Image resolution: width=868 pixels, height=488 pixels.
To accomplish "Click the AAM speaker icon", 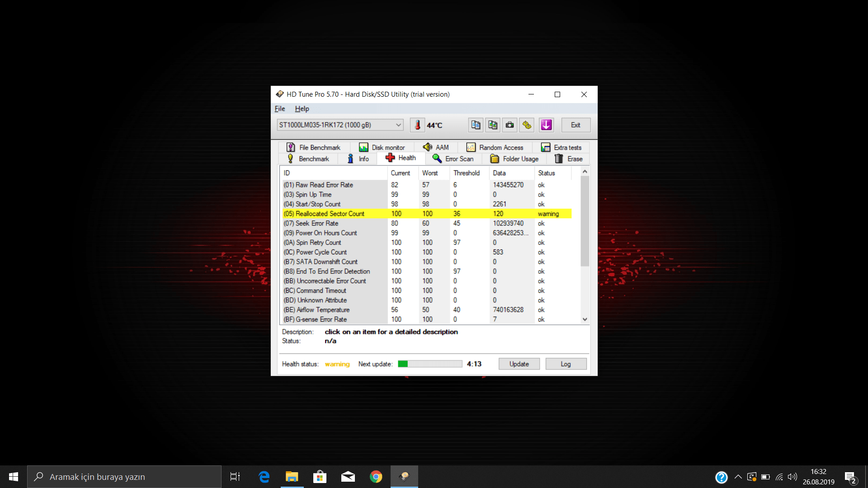I will click(428, 147).
